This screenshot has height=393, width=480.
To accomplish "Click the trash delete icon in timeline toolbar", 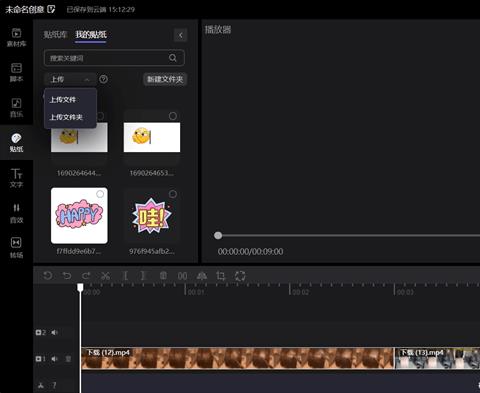I will pyautogui.click(x=163, y=276).
